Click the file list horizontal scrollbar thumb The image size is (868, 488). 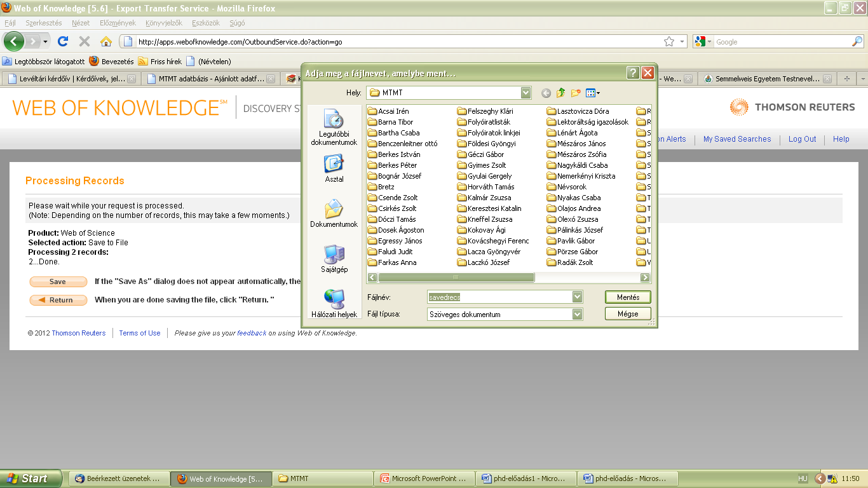[456, 278]
